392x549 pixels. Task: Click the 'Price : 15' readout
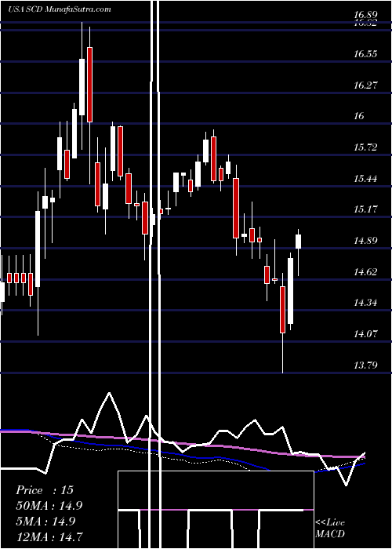pyautogui.click(x=45, y=490)
